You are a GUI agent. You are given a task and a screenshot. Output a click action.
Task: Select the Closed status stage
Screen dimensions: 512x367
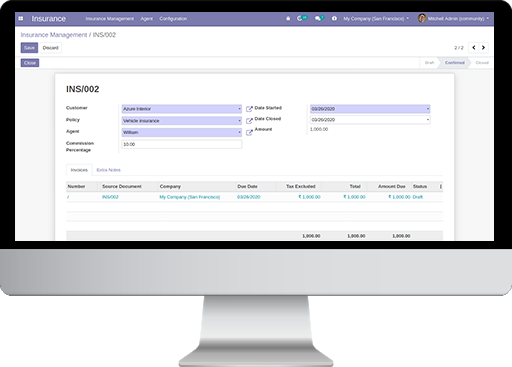pos(482,63)
